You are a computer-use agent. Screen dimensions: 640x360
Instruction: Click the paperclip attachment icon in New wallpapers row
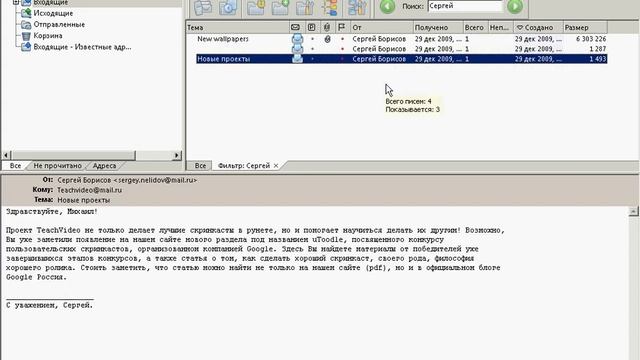pos(327,39)
